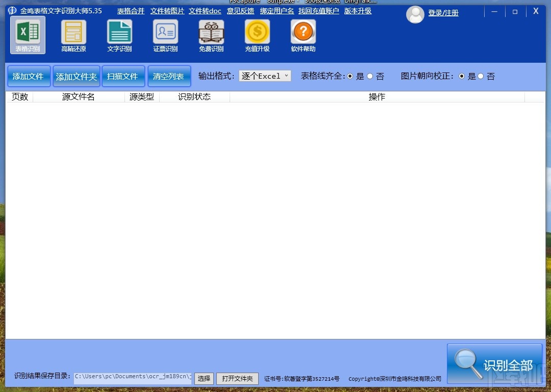Click 表格合并 in the top menu
Screen dimensions: 551x392
click(x=130, y=11)
